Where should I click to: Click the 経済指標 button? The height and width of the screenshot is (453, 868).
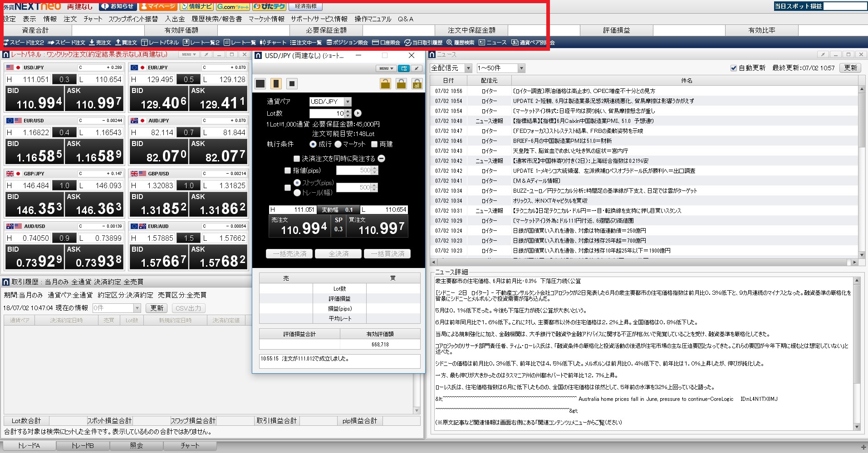(x=305, y=6)
